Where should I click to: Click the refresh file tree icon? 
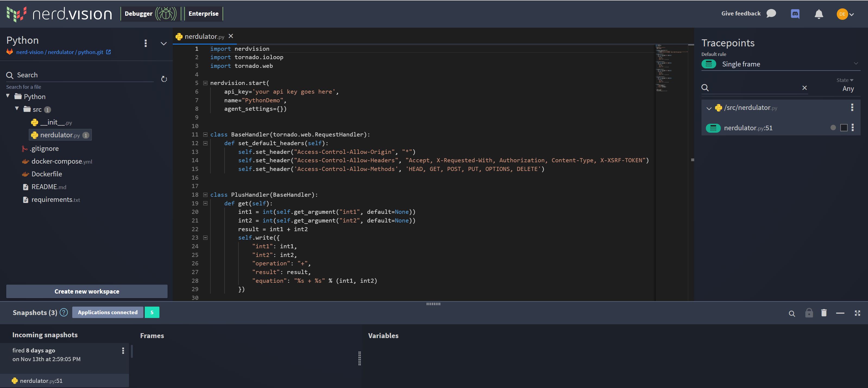[x=164, y=79]
